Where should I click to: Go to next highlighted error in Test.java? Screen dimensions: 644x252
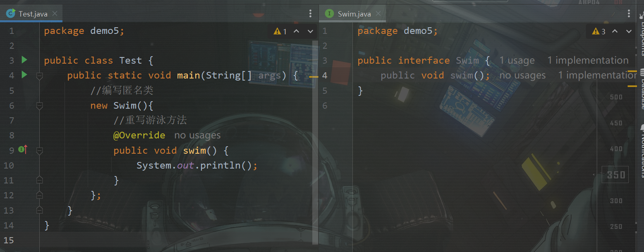point(310,31)
